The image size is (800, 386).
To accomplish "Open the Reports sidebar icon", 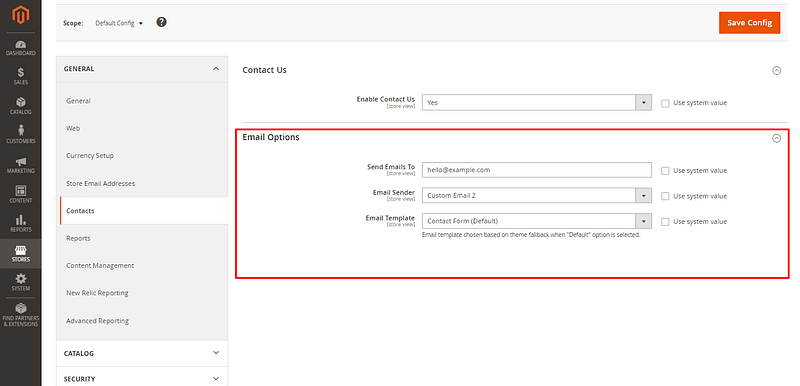I will pos(20,223).
